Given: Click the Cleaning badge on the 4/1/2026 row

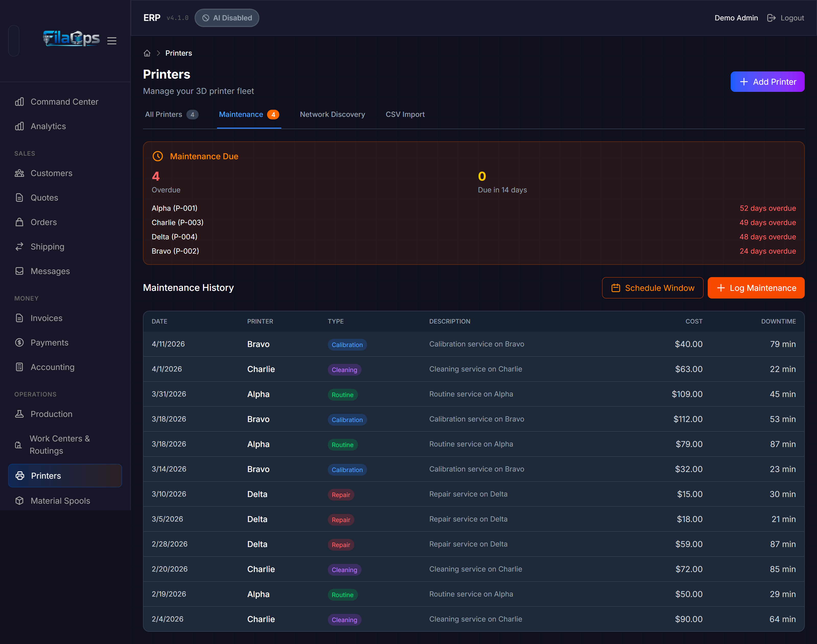Looking at the screenshot, I should pyautogui.click(x=344, y=369).
